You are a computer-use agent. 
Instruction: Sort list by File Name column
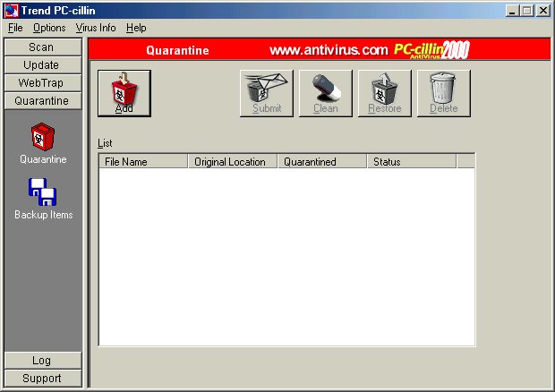[143, 161]
